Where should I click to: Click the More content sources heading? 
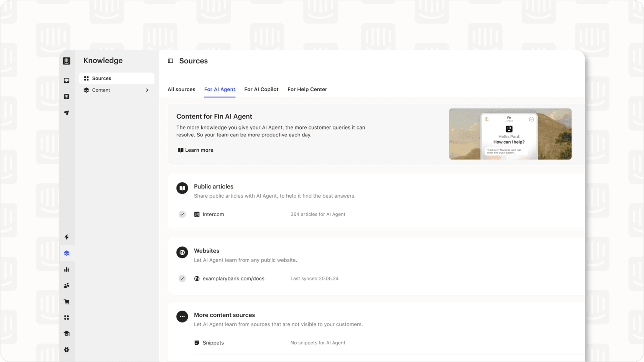click(x=224, y=315)
